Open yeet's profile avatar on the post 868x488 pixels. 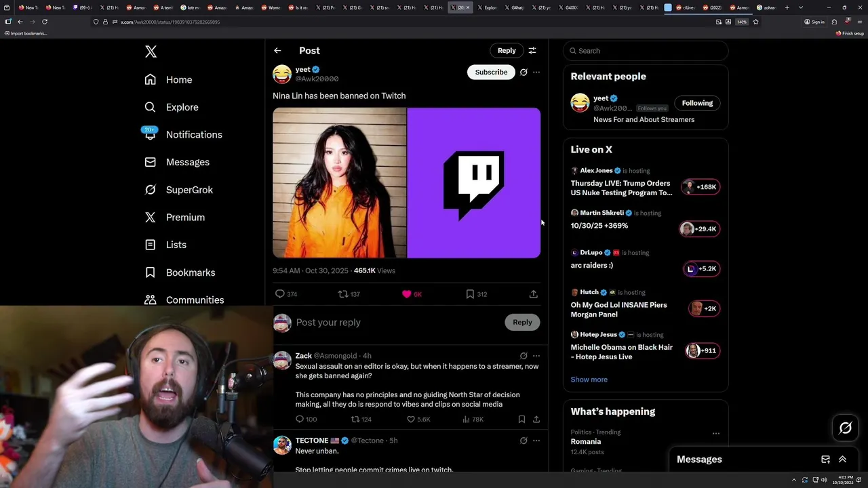click(x=282, y=74)
